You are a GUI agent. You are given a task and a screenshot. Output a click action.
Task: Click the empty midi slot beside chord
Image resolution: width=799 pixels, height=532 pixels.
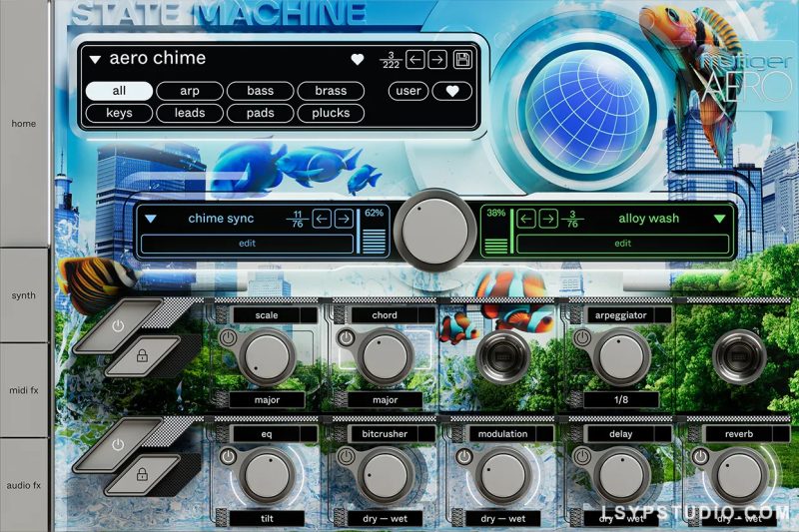[x=503, y=357]
